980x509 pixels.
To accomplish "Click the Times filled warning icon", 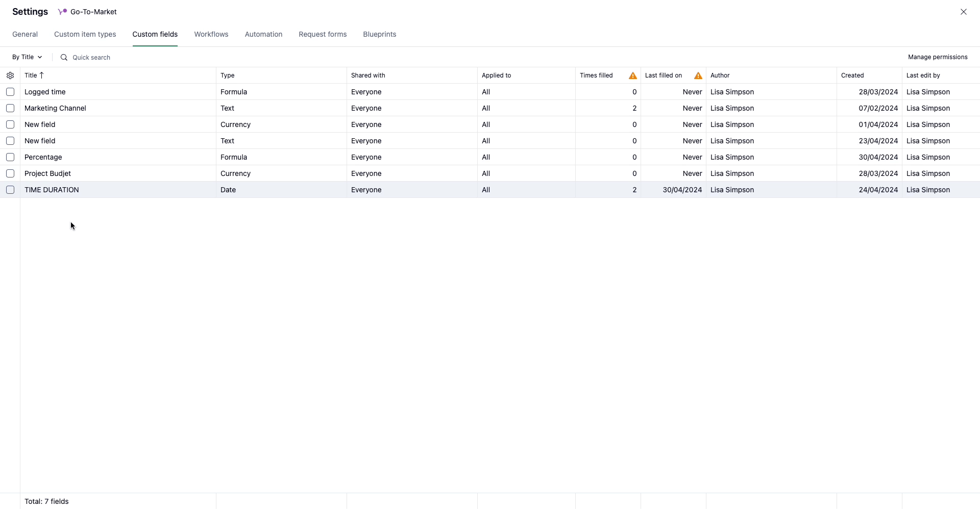I will point(632,75).
